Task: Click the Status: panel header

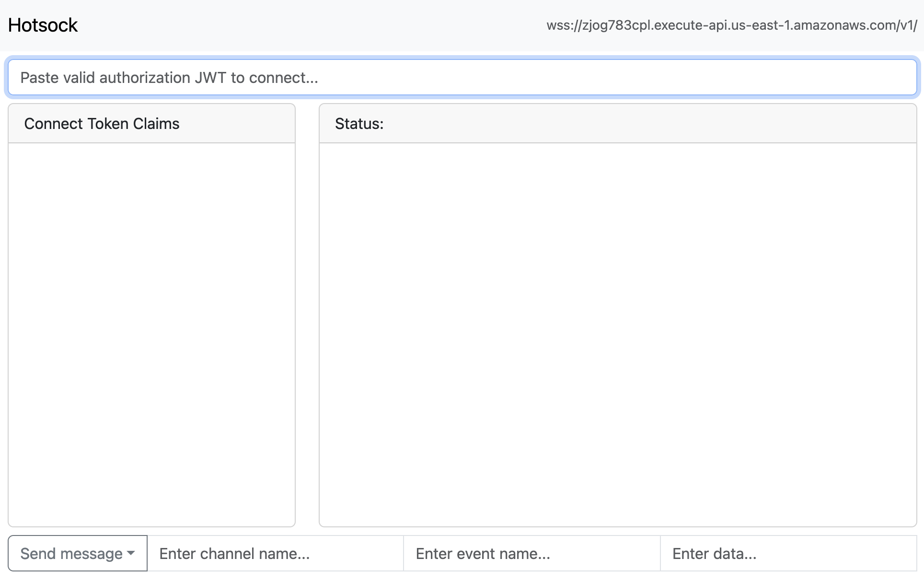Action: (x=618, y=124)
